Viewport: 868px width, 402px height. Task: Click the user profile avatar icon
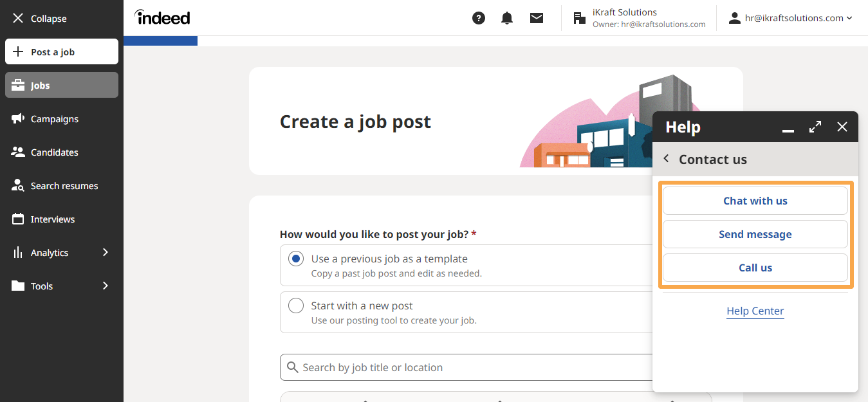pyautogui.click(x=735, y=18)
